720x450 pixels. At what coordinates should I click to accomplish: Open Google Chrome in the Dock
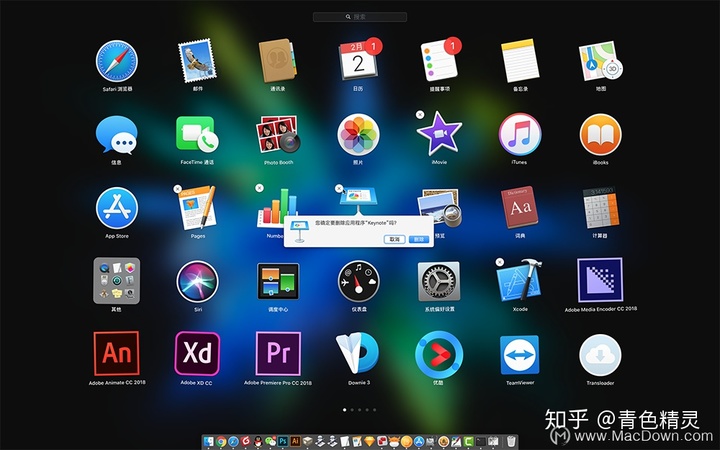(221, 441)
